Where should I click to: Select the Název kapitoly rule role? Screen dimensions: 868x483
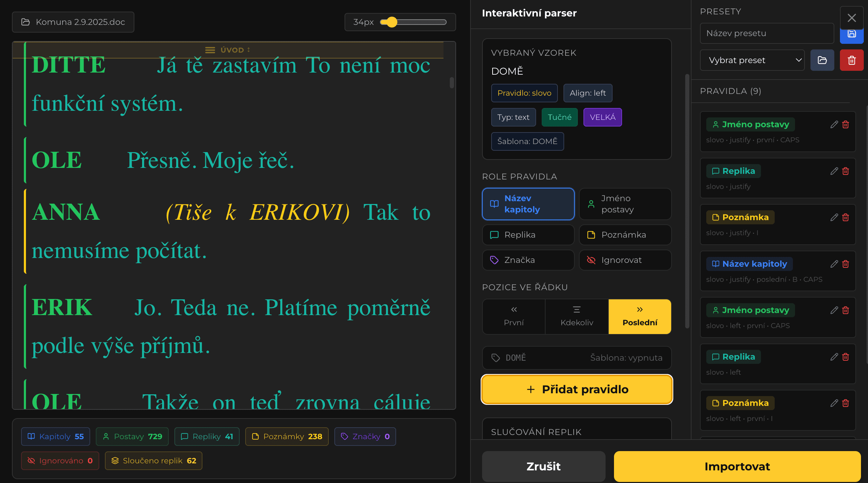point(528,204)
